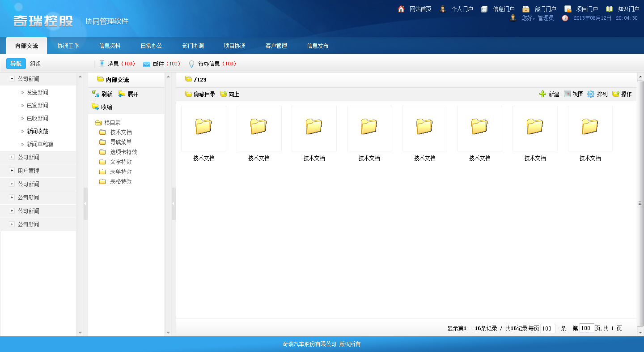Click the 向上 up-folder icon
Viewport: 644px width, 352px height.
(x=223, y=94)
